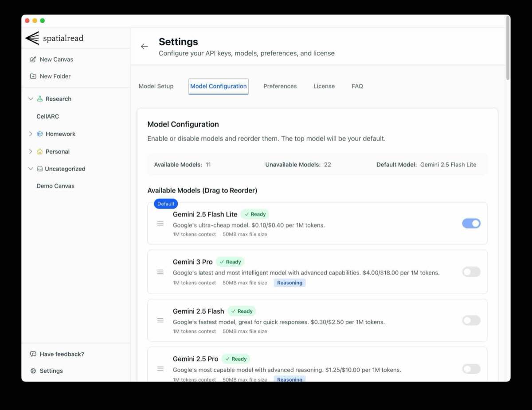Click the Settings gear icon in sidebar
The width and height of the screenshot is (532, 410).
pos(33,371)
